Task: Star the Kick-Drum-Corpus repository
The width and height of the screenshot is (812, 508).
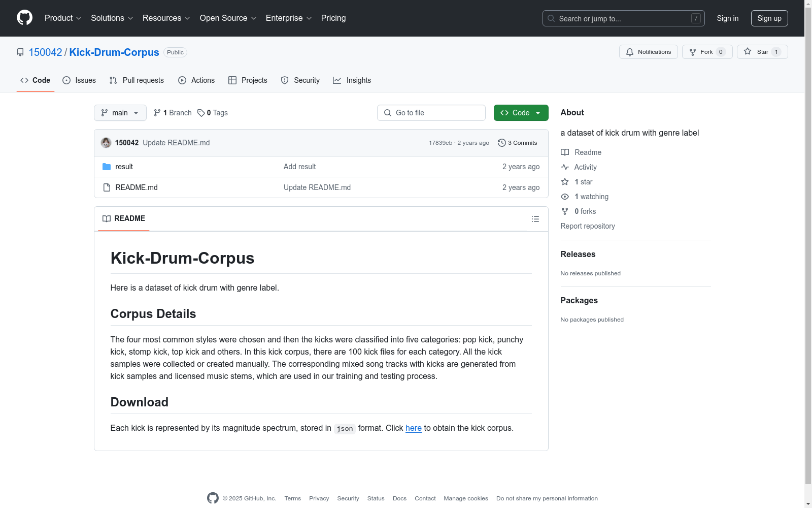Action: [x=762, y=52]
